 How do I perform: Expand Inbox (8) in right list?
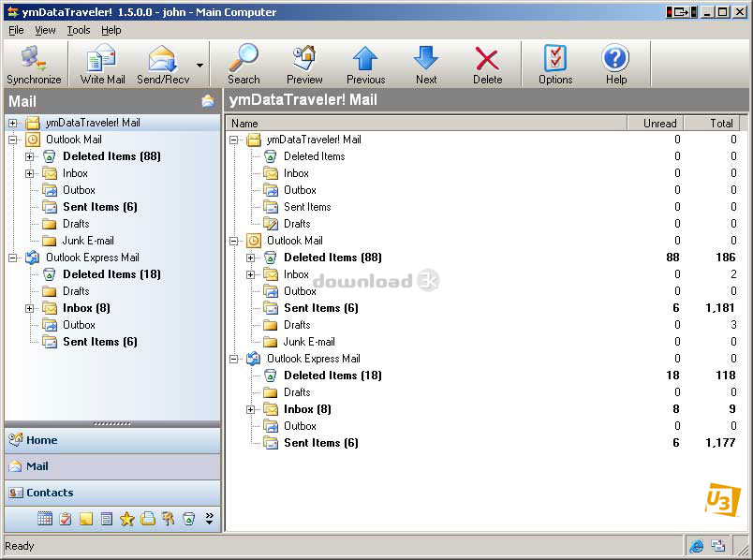point(251,409)
